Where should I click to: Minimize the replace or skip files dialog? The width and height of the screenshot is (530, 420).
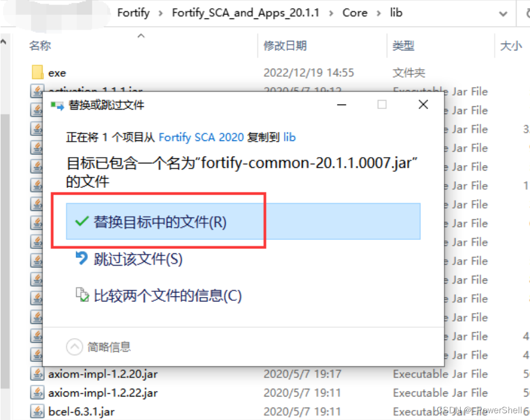pyautogui.click(x=342, y=105)
